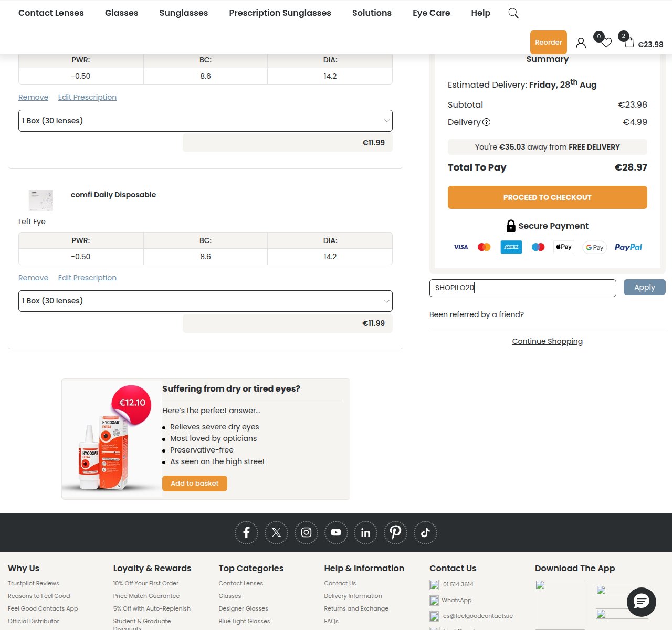Select the Mastercard logo
Viewport: 672px width, 630px height.
click(x=484, y=247)
